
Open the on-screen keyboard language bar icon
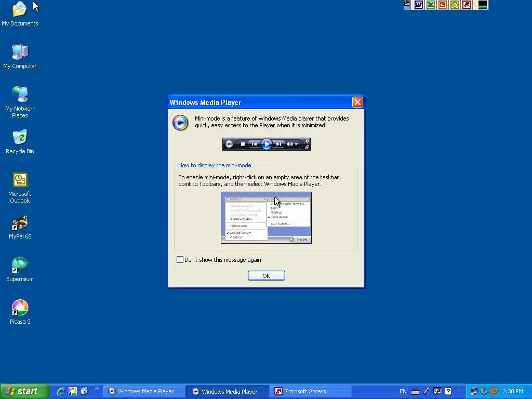tap(415, 392)
